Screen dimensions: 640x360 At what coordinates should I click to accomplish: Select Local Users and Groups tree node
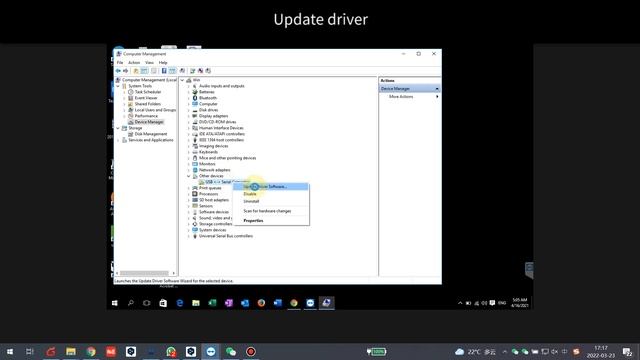pos(155,110)
